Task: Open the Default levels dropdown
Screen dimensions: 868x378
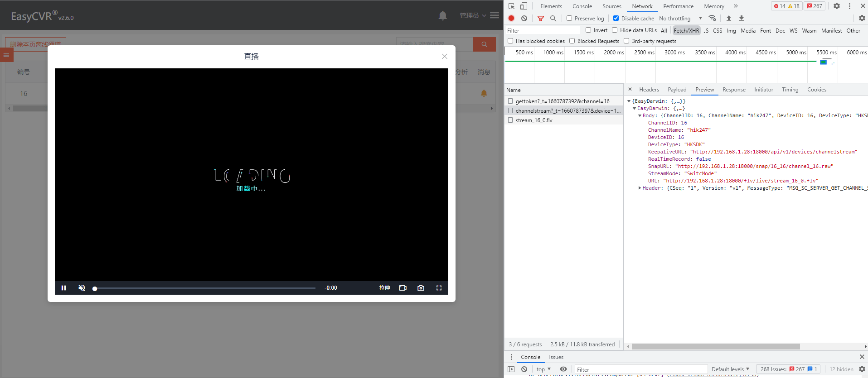Action: pyautogui.click(x=730, y=369)
